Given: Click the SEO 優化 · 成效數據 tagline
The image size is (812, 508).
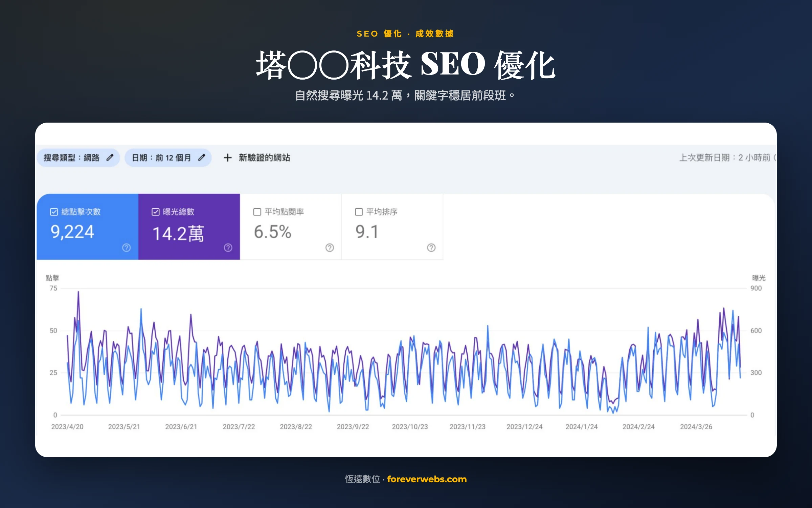Looking at the screenshot, I should coord(405,34).
